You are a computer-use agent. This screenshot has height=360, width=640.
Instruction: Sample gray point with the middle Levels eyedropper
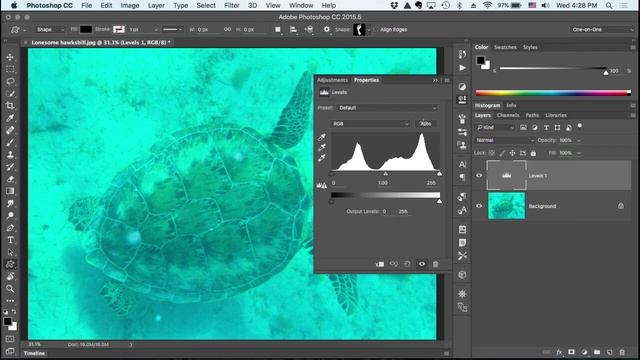[x=322, y=147]
